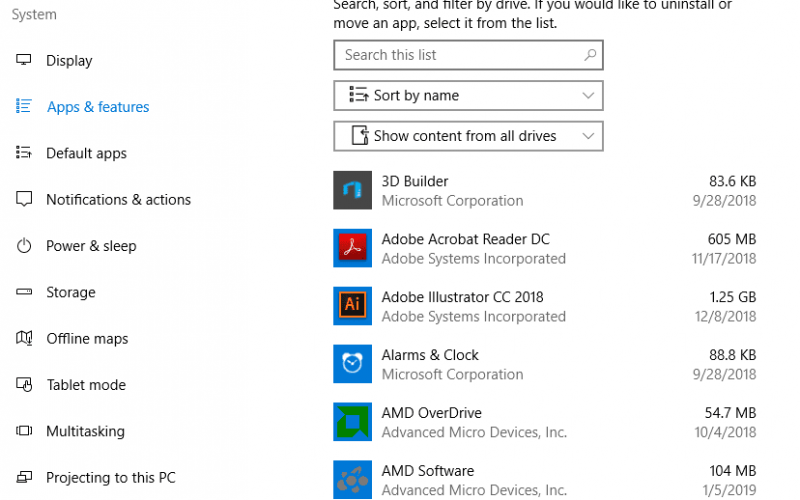Viewport: 800px width, 500px height.
Task: Click the Adobe Illustrator CC 2018 icon
Action: 352,306
